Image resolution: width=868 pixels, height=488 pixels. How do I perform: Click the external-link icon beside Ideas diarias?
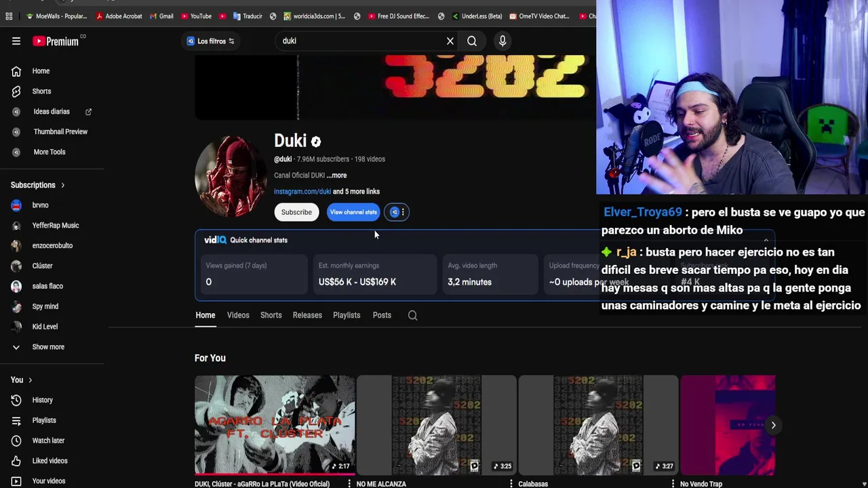(88, 112)
